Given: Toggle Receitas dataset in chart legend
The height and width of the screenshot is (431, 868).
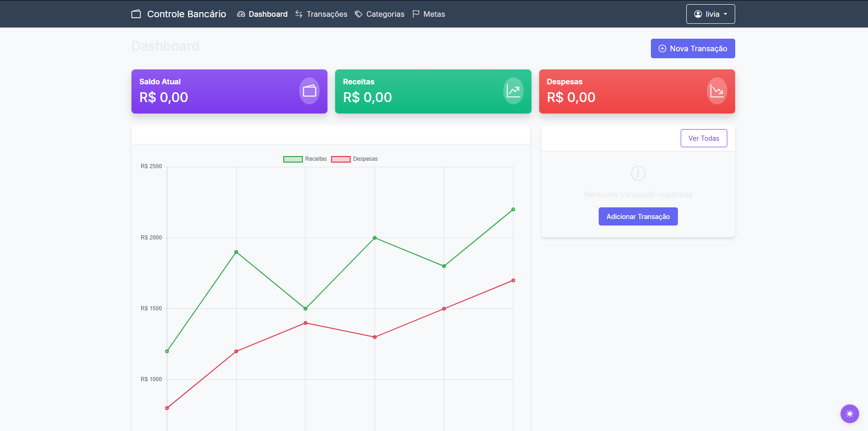Looking at the screenshot, I should [x=305, y=159].
